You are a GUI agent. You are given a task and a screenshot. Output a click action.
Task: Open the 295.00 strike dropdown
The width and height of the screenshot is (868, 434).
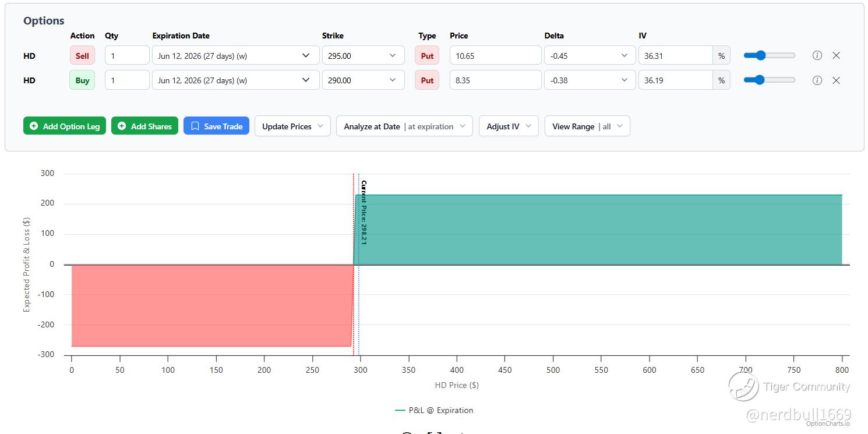click(363, 55)
